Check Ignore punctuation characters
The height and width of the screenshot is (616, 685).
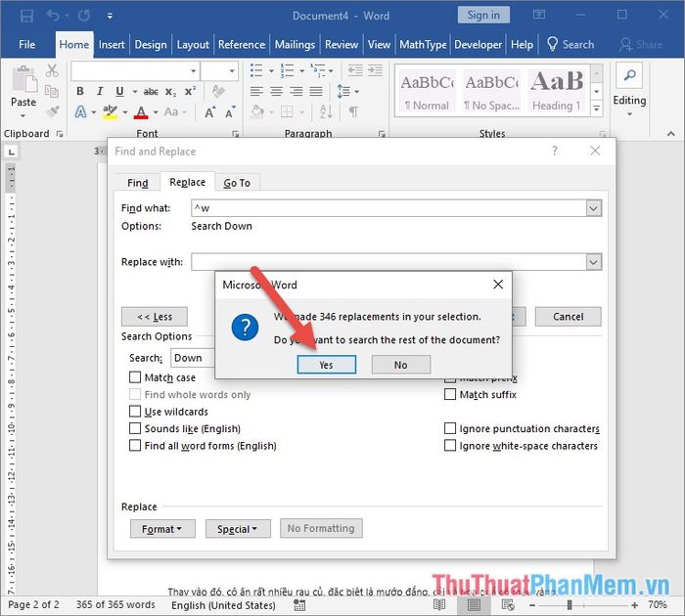[450, 428]
